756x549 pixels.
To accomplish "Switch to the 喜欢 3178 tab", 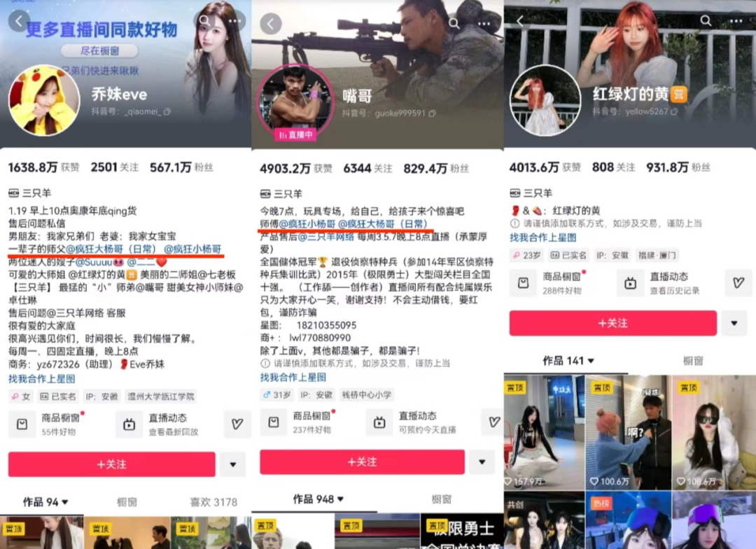I will point(213,502).
